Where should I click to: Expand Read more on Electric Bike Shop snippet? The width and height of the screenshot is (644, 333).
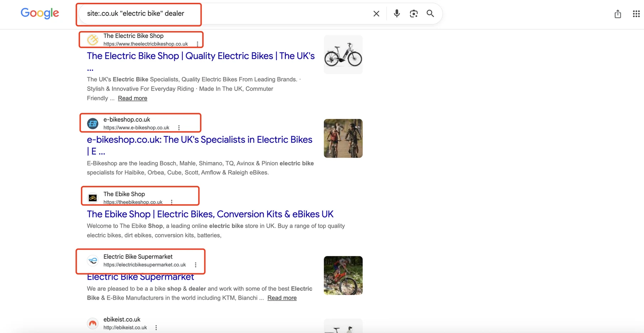[132, 98]
